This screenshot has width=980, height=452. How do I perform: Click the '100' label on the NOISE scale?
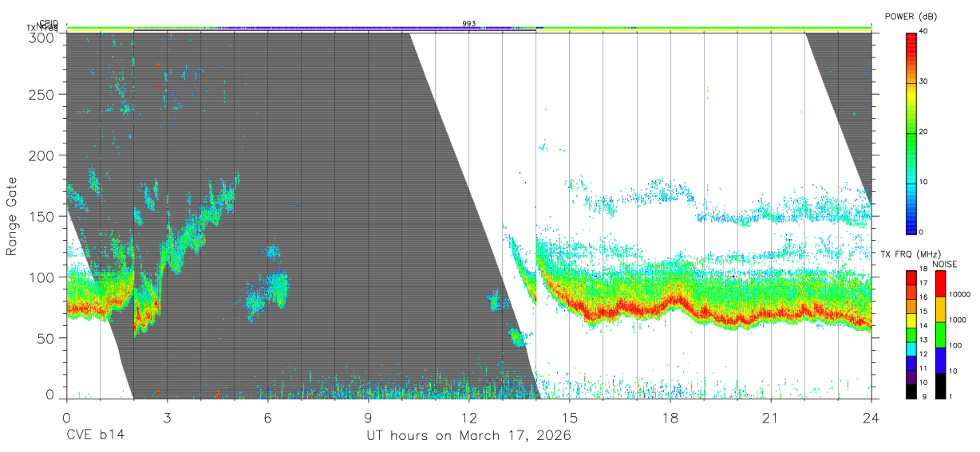[x=954, y=345]
